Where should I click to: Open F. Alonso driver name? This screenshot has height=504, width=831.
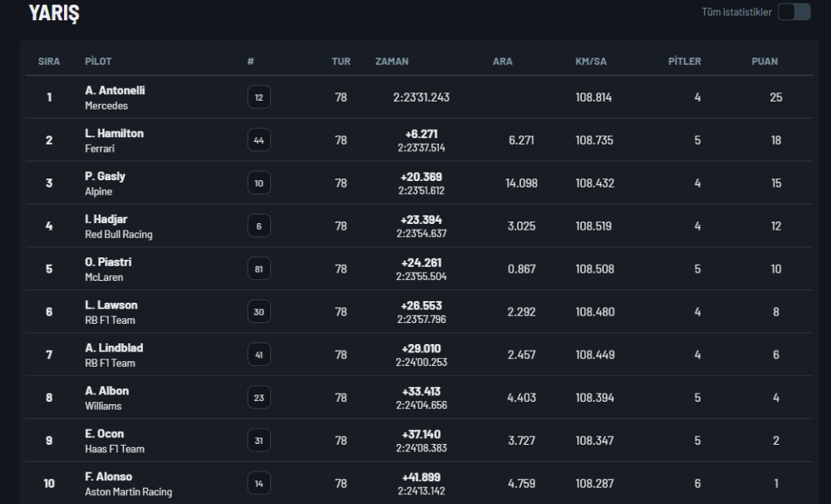coord(109,476)
